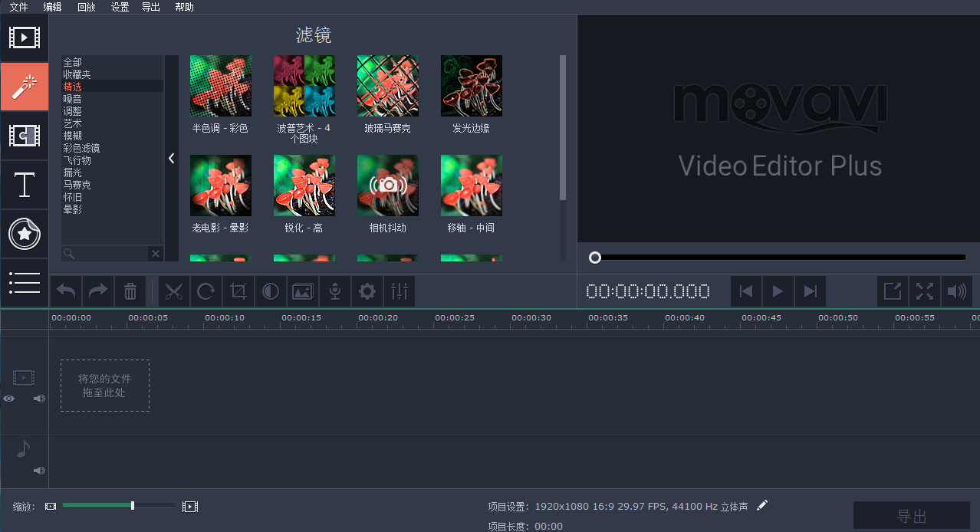
Task: Mute the video track speaker icon
Action: pos(38,399)
